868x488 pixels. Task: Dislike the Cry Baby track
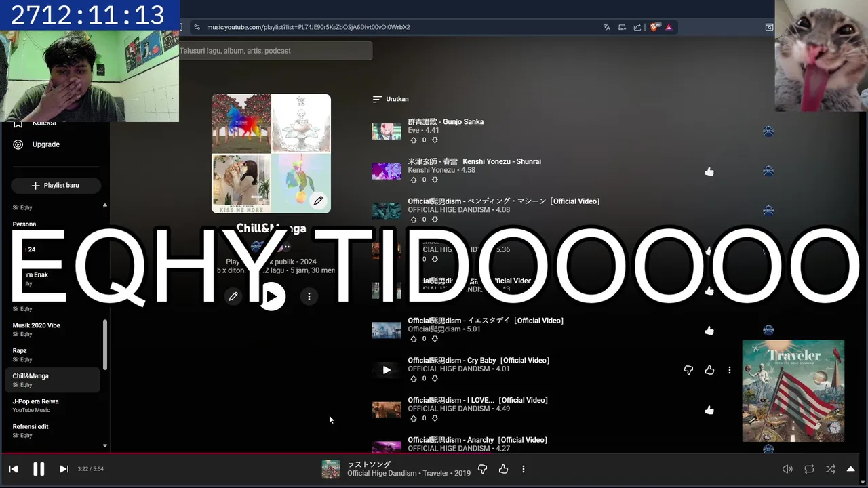click(x=688, y=370)
